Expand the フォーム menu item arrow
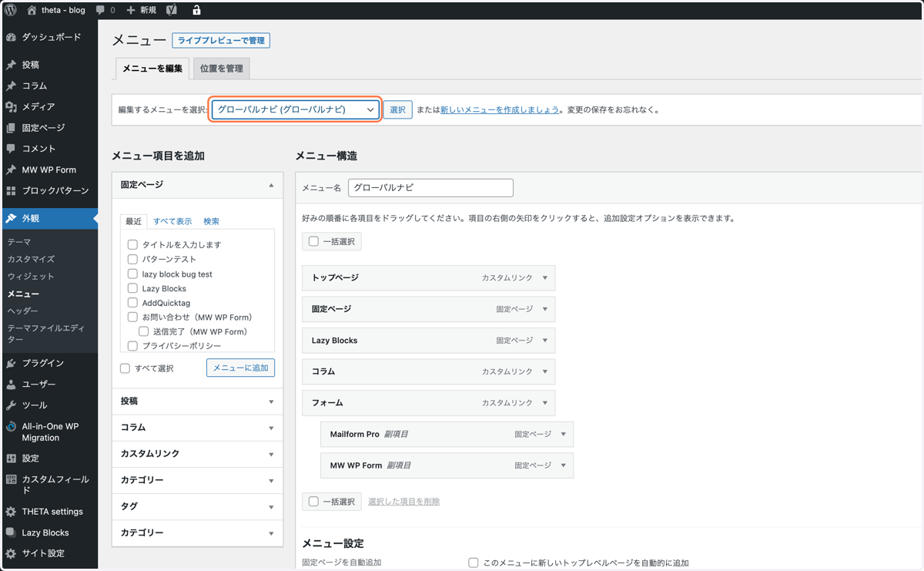This screenshot has height=571, width=924. 545,403
